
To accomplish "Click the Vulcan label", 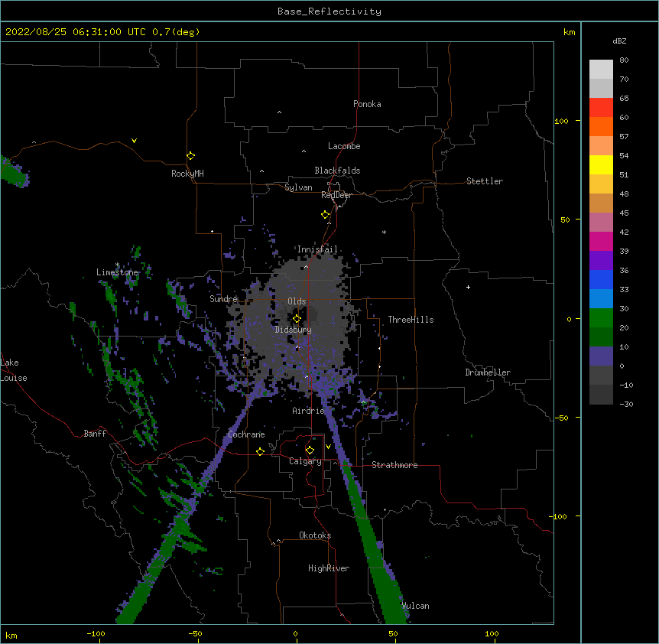I will point(415,606).
